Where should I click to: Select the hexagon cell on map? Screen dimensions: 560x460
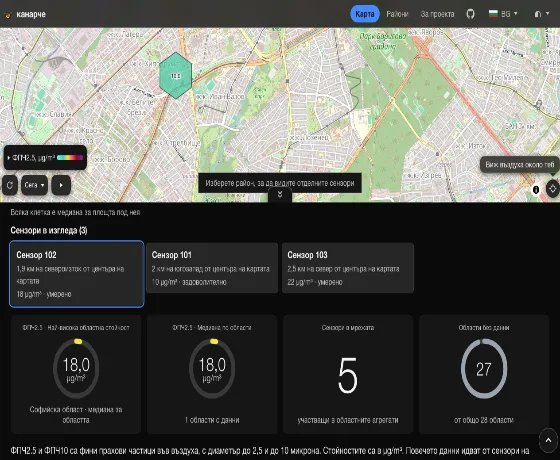click(x=175, y=75)
